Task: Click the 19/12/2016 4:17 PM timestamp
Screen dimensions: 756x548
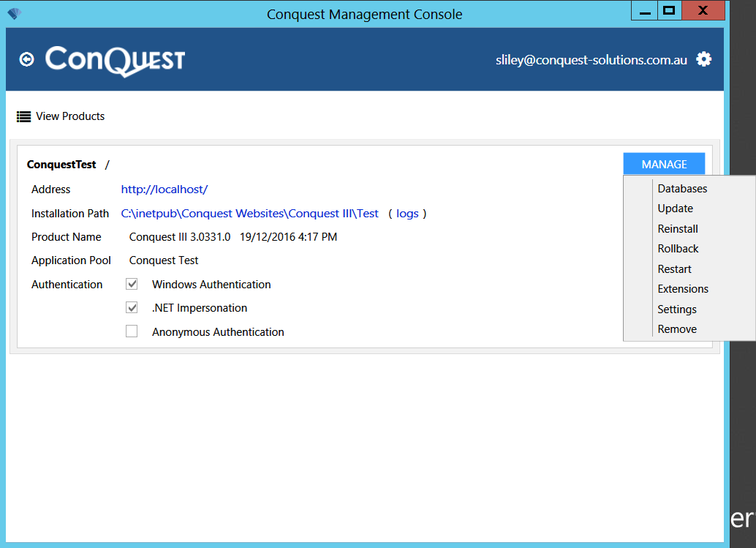Action: pos(288,237)
